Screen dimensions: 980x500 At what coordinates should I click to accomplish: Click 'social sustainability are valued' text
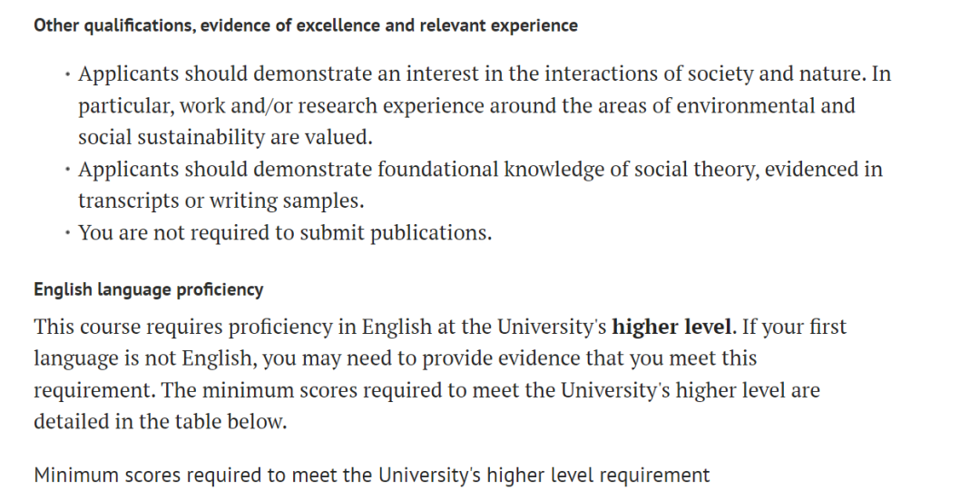click(225, 138)
